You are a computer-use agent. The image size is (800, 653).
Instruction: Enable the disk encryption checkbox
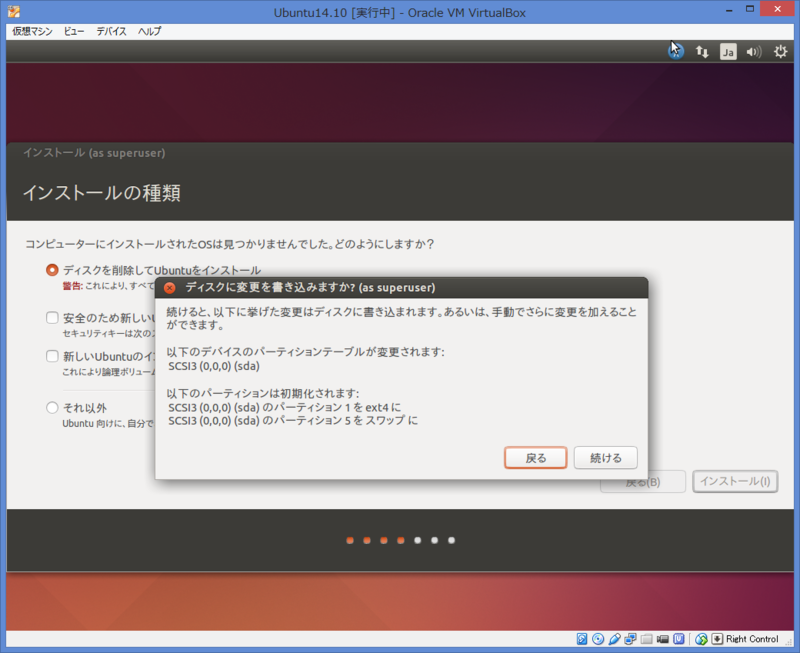tap(53, 318)
